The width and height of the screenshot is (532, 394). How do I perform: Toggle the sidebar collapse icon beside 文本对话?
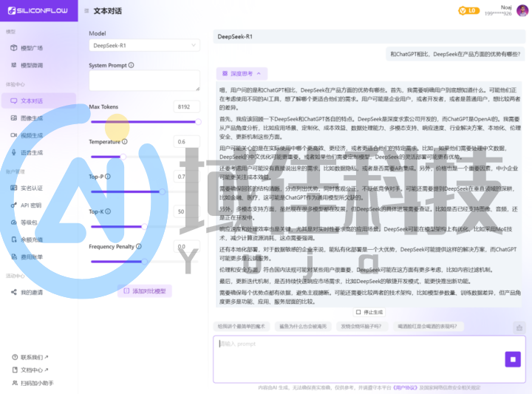[x=86, y=11]
